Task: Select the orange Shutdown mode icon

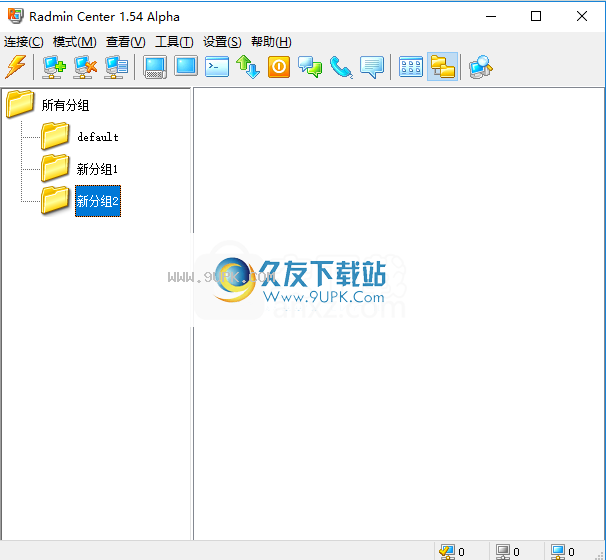Action: (279, 67)
